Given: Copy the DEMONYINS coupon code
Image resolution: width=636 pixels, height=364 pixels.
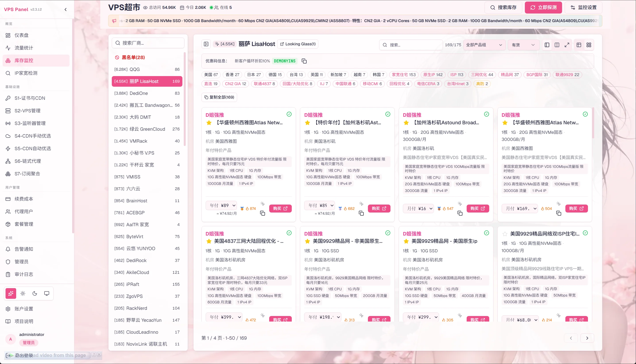Looking at the screenshot, I should [304, 61].
